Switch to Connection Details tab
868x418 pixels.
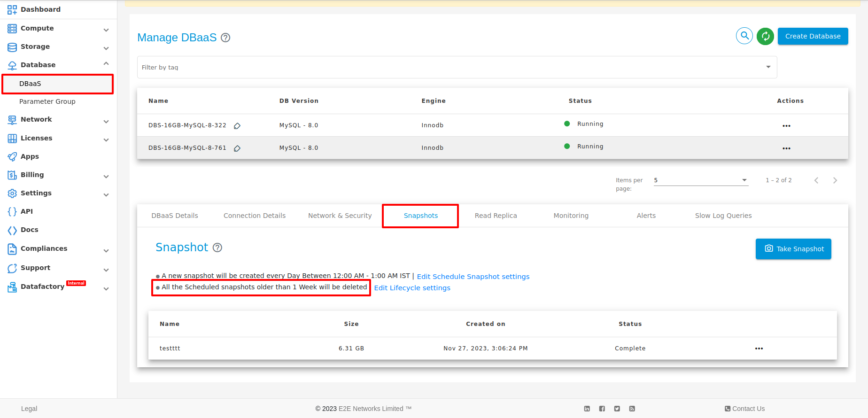pyautogui.click(x=255, y=216)
